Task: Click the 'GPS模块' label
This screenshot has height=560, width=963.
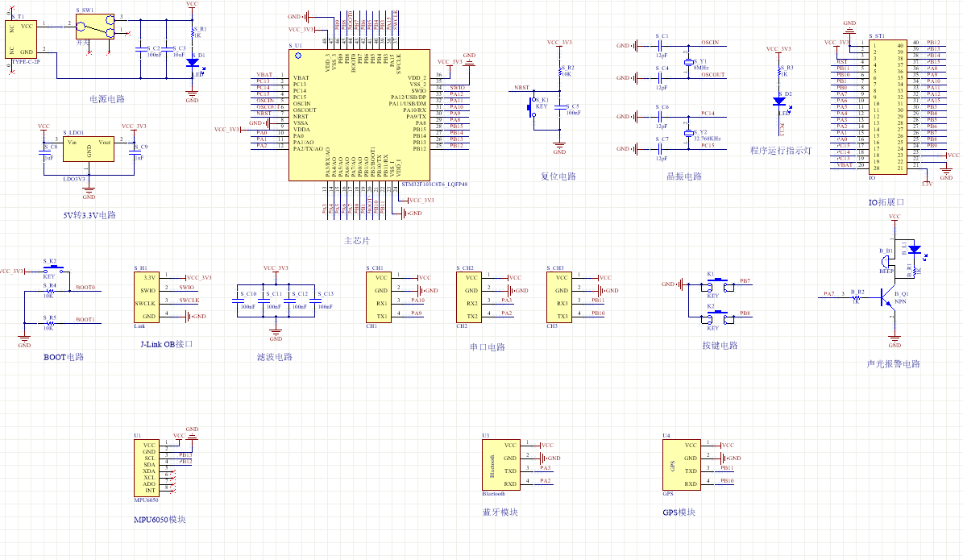Action: [679, 512]
